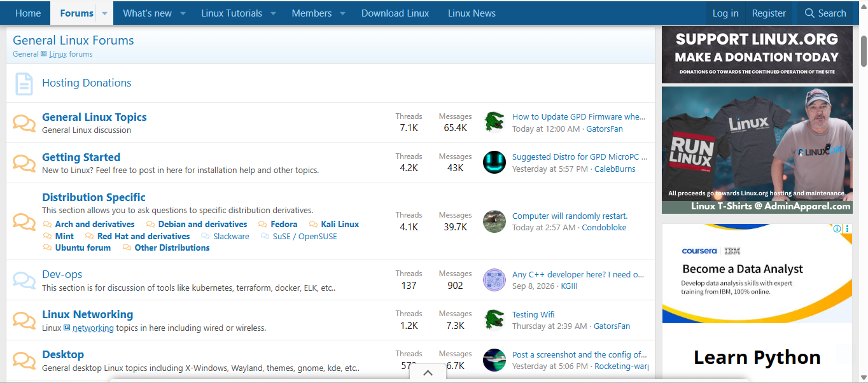
Task: Click the Desktop forum chat bubble icon
Action: point(24,360)
